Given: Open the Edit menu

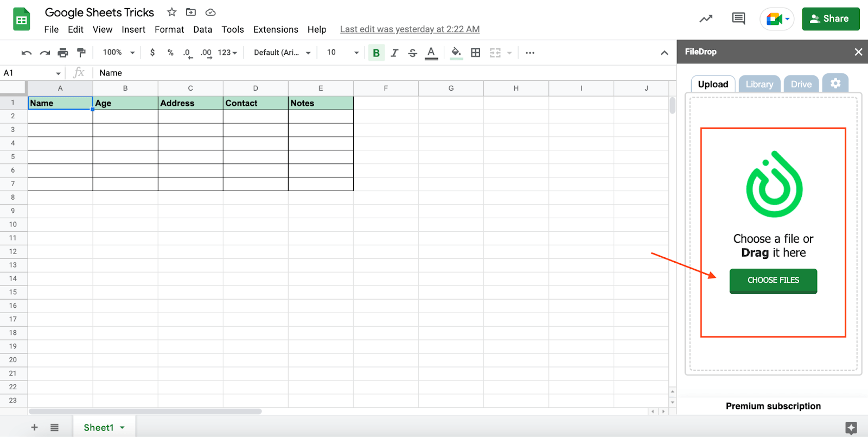Looking at the screenshot, I should coord(75,29).
